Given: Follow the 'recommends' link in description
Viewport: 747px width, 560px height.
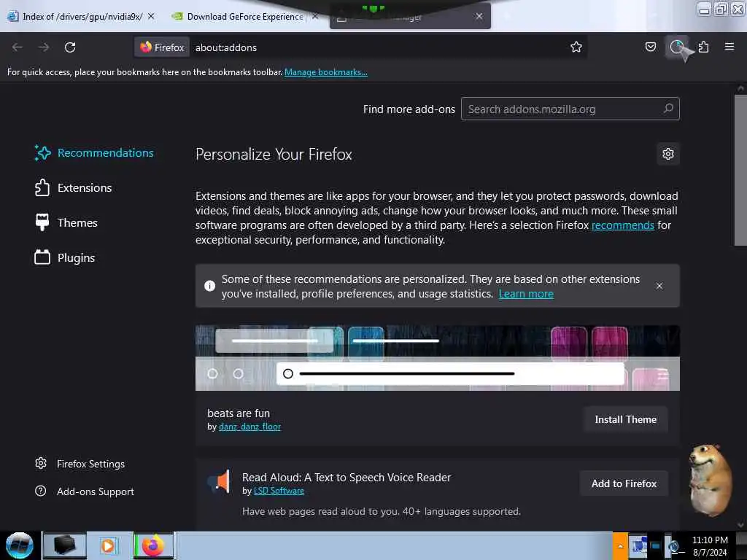Looking at the screenshot, I should click(x=623, y=225).
